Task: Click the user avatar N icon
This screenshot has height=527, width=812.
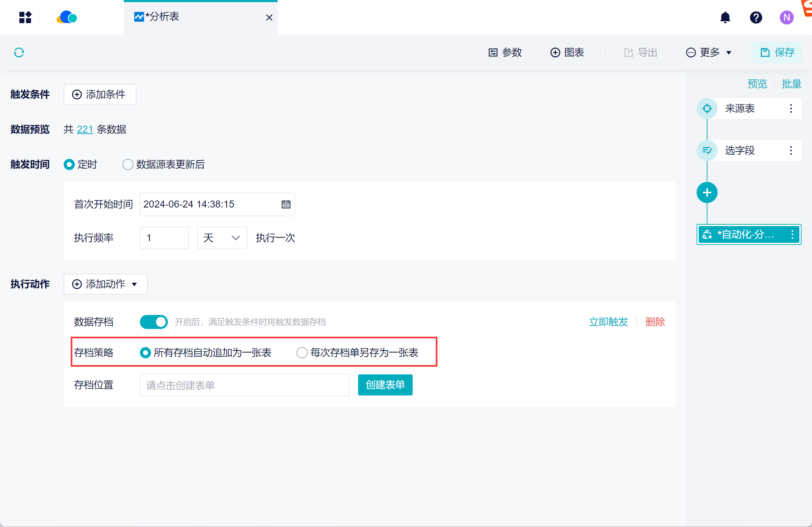Action: [786, 17]
